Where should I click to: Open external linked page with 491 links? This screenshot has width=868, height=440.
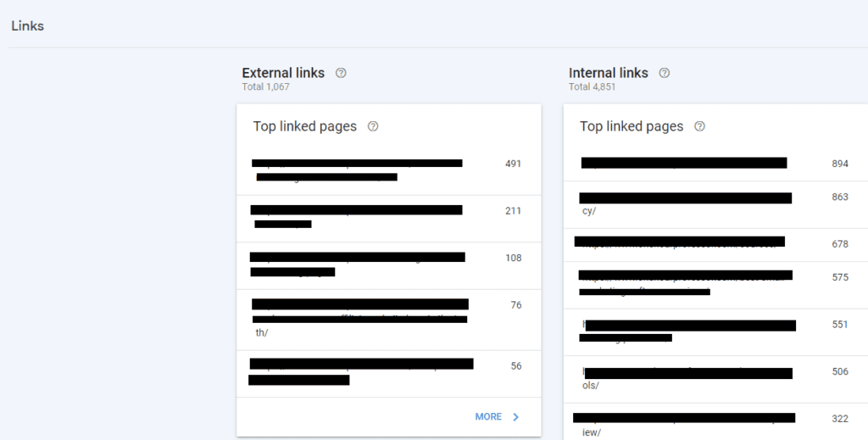(x=388, y=171)
